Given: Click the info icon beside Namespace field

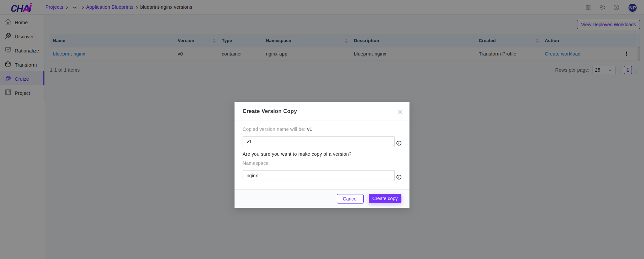Looking at the screenshot, I should tap(399, 177).
